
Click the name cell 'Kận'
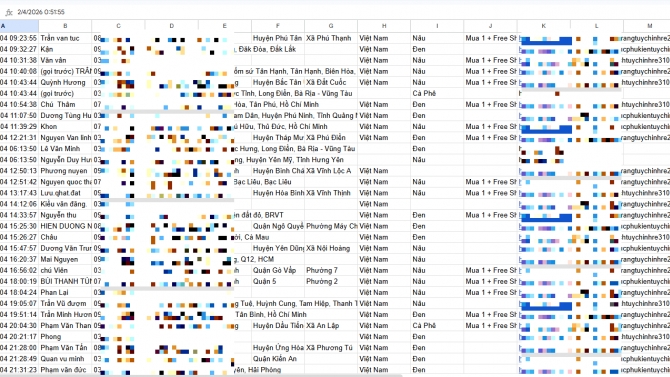click(x=65, y=49)
